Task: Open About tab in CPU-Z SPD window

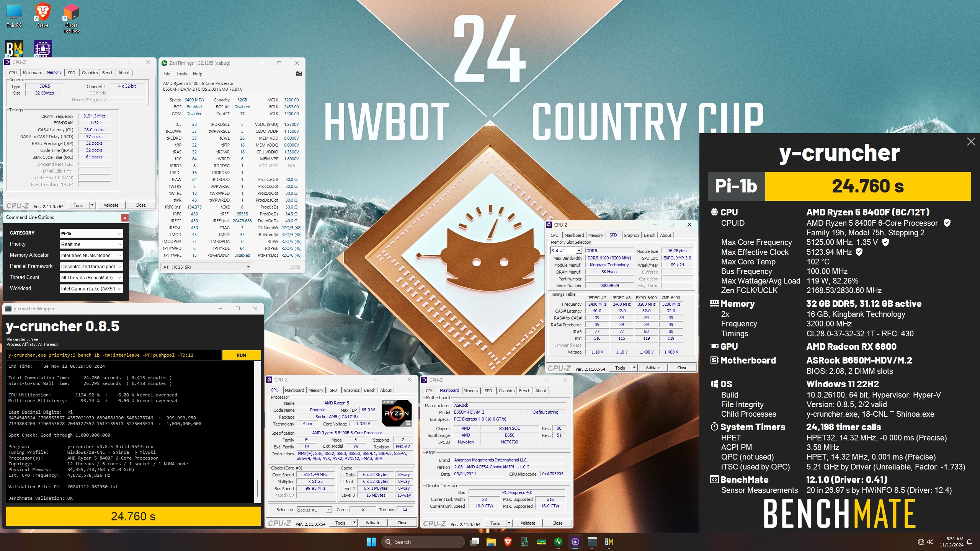Action: click(666, 236)
